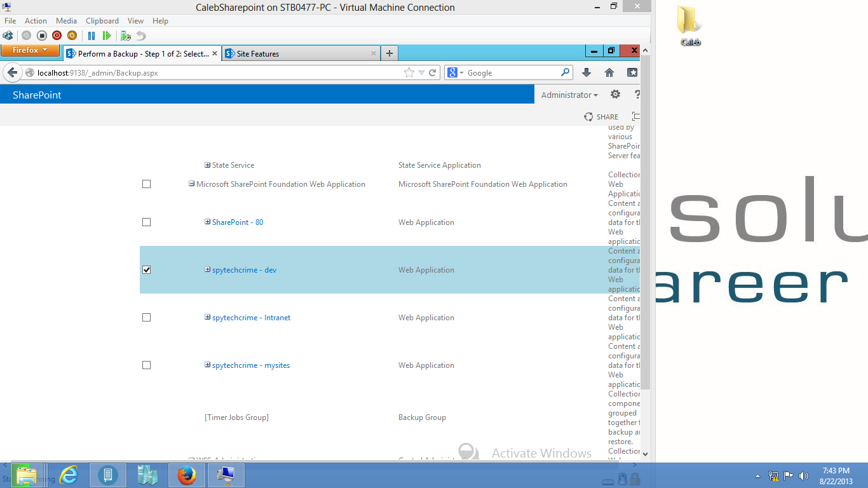Open a new Firefox tab
The image size is (868, 488).
pyautogui.click(x=390, y=53)
